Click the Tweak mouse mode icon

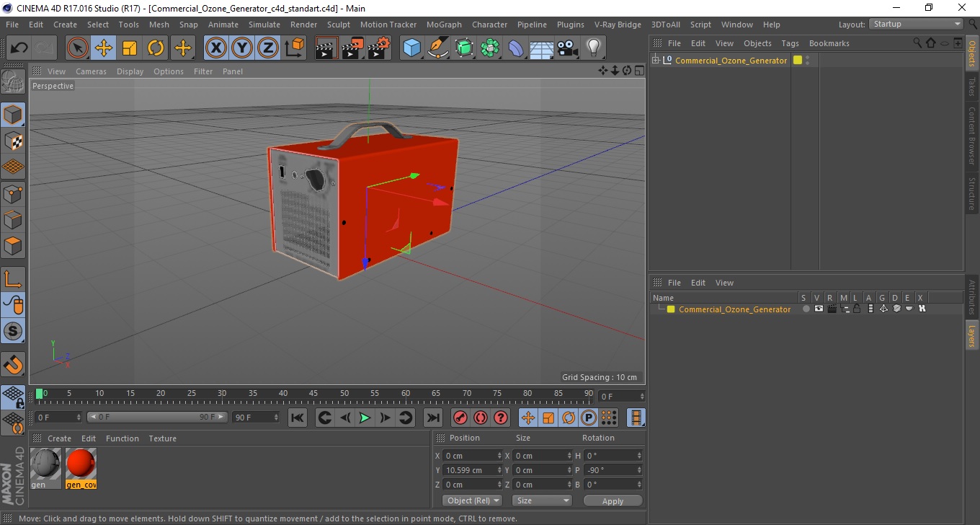coord(13,305)
